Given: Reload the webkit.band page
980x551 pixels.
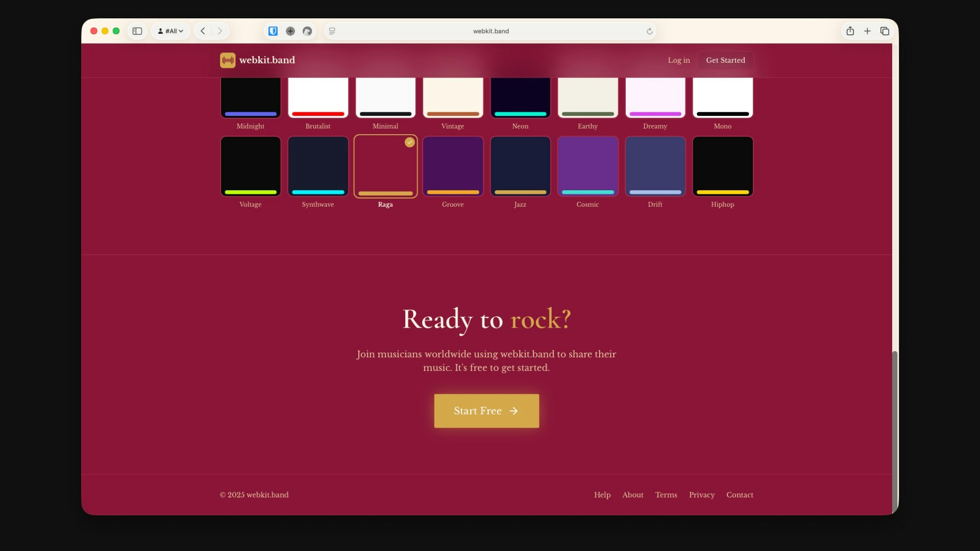Looking at the screenshot, I should click(649, 31).
